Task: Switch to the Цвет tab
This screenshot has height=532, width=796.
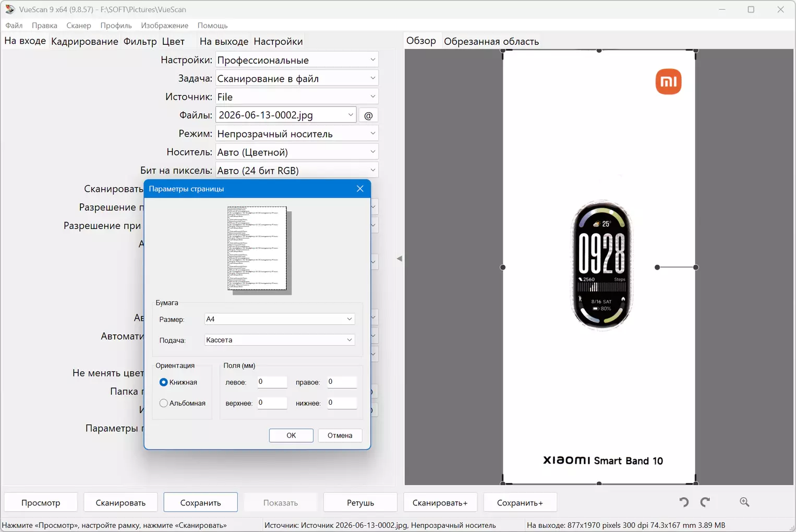Action: 173,41
